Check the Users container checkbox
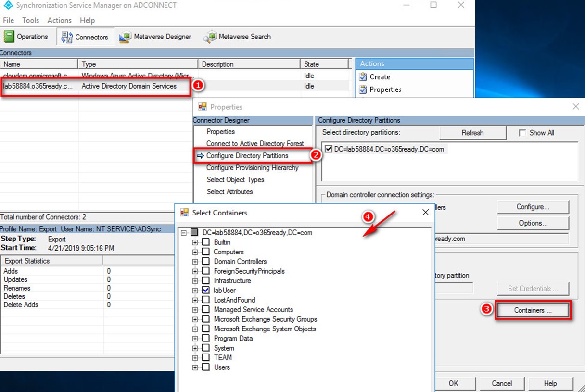The image size is (585, 392). pos(205,367)
